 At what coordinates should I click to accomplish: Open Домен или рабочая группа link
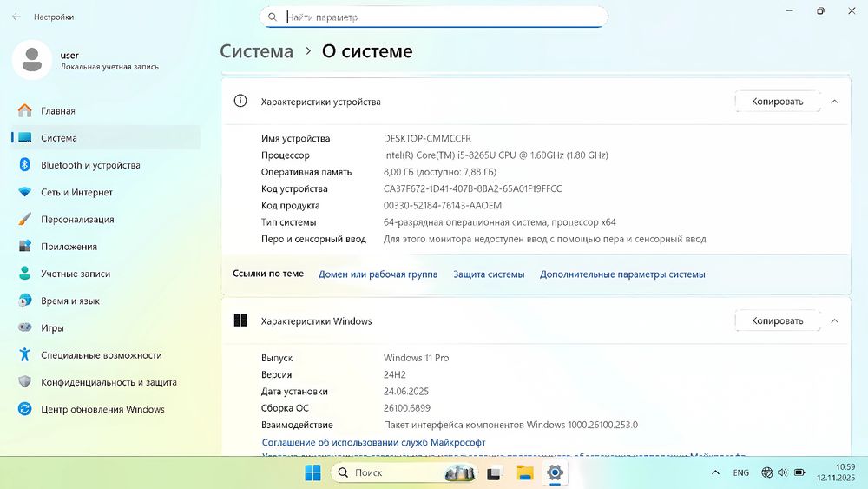pos(378,274)
